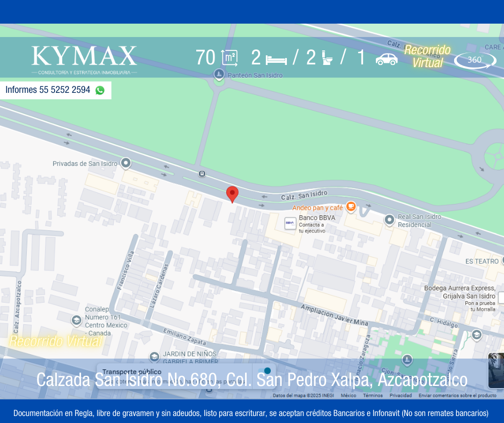Open the Términos link

[x=373, y=395]
